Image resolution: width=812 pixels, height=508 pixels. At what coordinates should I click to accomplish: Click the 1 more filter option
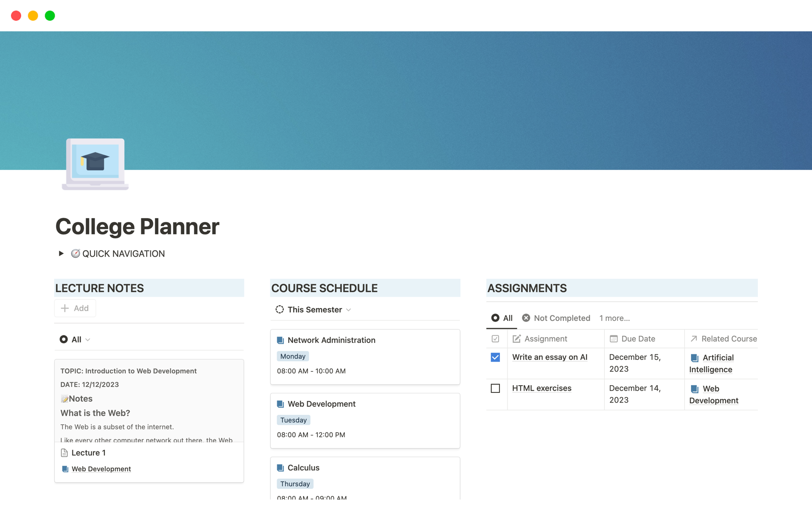tap(615, 318)
